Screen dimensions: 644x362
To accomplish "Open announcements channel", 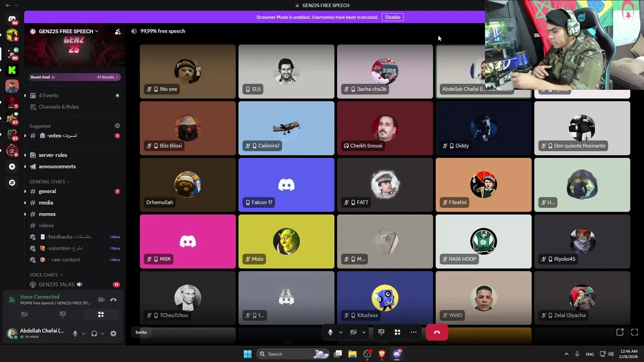I will pyautogui.click(x=74, y=166).
